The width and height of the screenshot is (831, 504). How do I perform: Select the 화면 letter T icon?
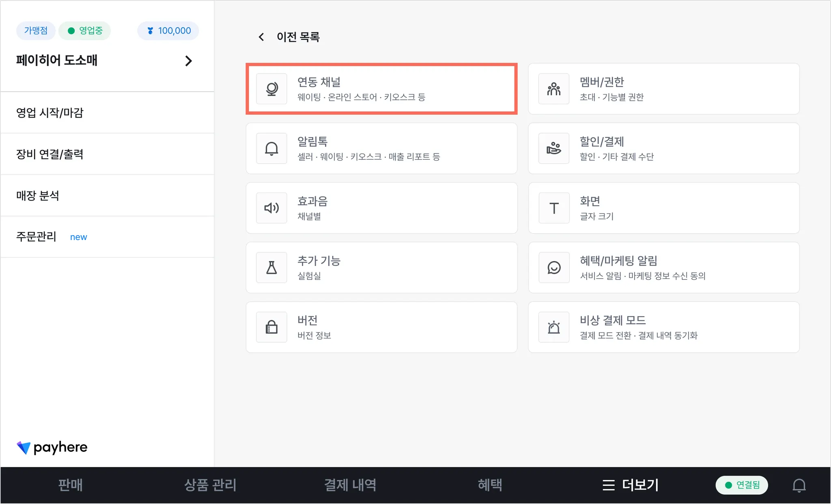click(x=553, y=208)
